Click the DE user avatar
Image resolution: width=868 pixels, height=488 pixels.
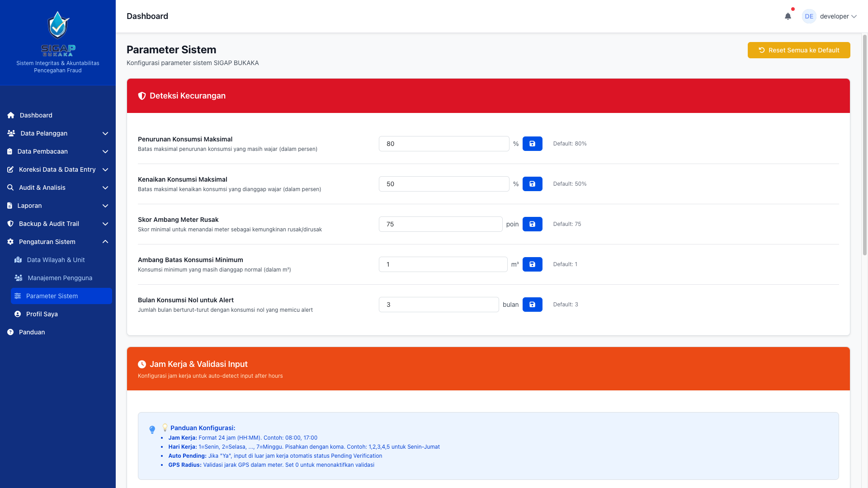(x=809, y=16)
